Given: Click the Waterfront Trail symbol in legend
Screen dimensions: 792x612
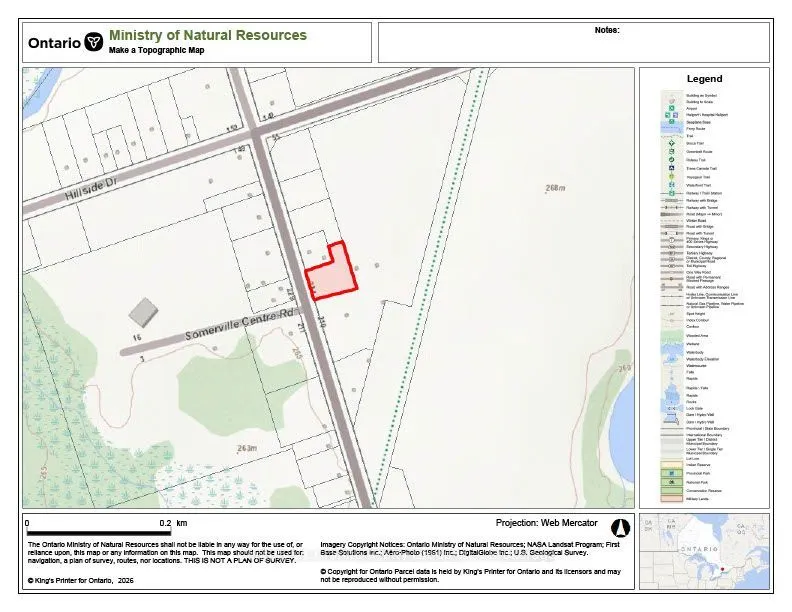Looking at the screenshot, I should 671,185.
